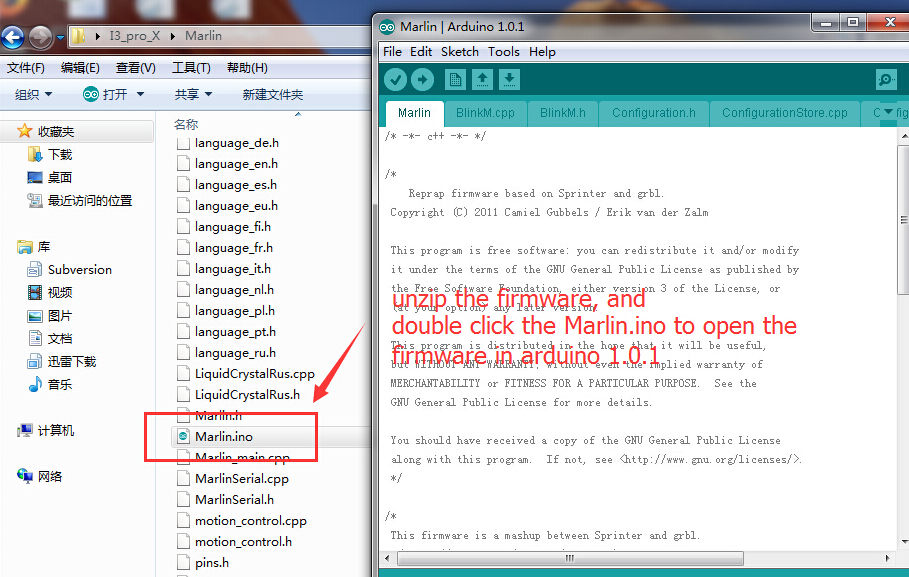909x577 pixels.
Task: Open the Arduino Help menu
Action: [542, 52]
